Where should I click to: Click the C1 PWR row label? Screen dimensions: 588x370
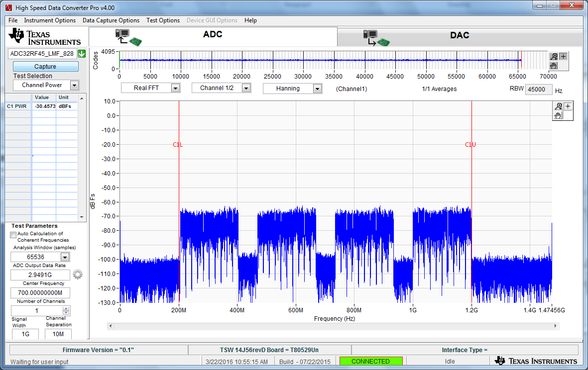(x=17, y=106)
